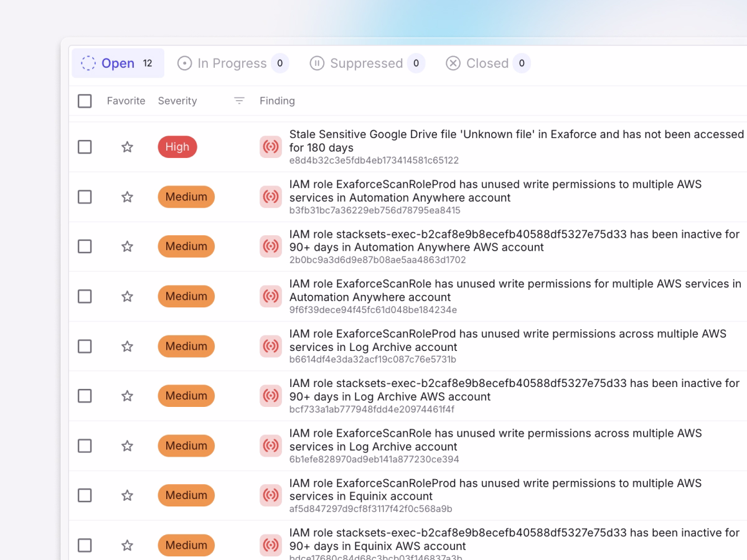Viewport: 747px width, 560px height.
Task: Click the circle icon beside In Progress
Action: [184, 63]
